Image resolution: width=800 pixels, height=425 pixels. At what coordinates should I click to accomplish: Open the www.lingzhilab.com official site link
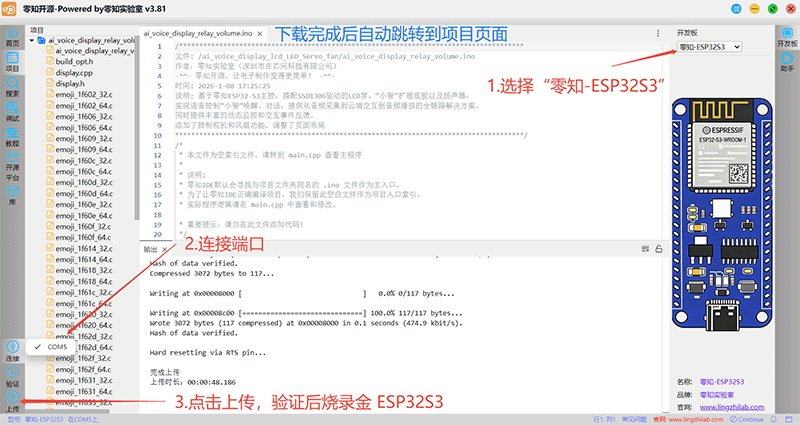tap(732, 407)
